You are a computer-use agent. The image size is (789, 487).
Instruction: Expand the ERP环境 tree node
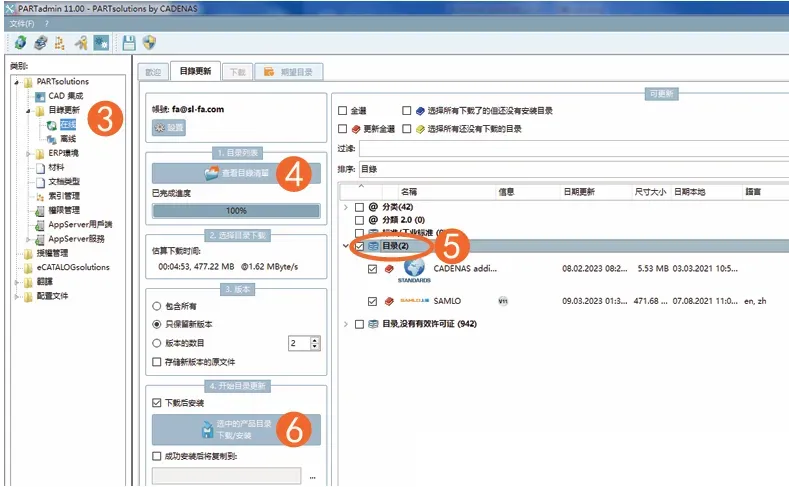(28, 153)
